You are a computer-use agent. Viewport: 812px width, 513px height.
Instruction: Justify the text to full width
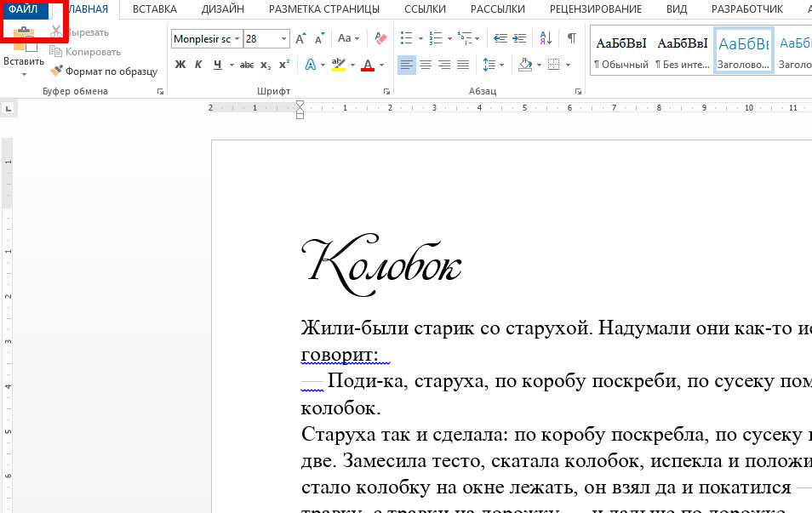pos(463,65)
